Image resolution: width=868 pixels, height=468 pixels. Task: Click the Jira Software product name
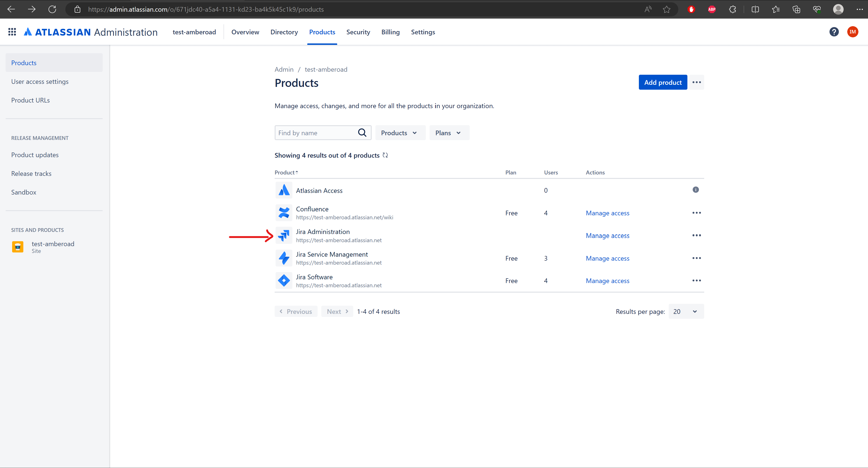tap(314, 277)
